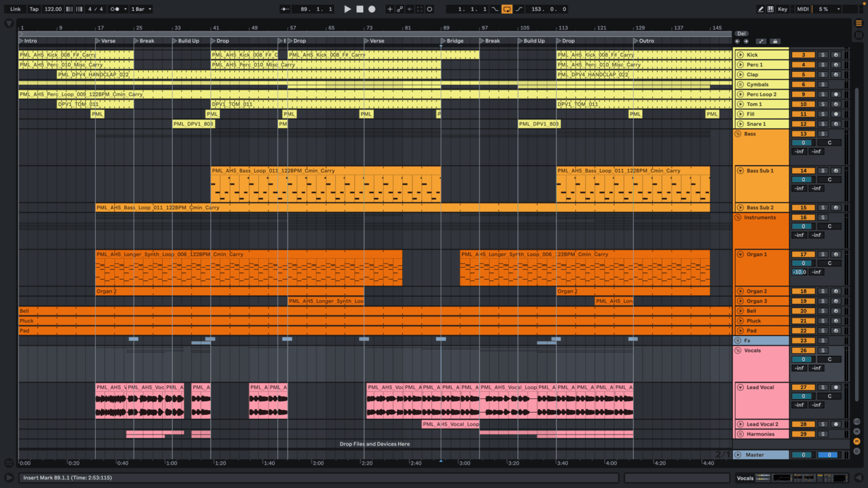Image resolution: width=868 pixels, height=488 pixels.
Task: Collapse the Lead Vocal track
Action: tap(740, 387)
